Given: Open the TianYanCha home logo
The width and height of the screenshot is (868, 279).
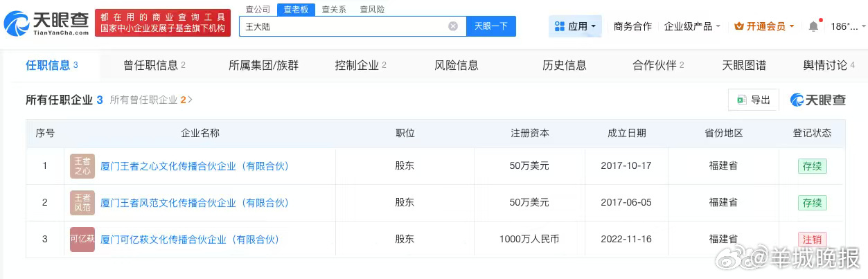Looking at the screenshot, I should point(46,24).
